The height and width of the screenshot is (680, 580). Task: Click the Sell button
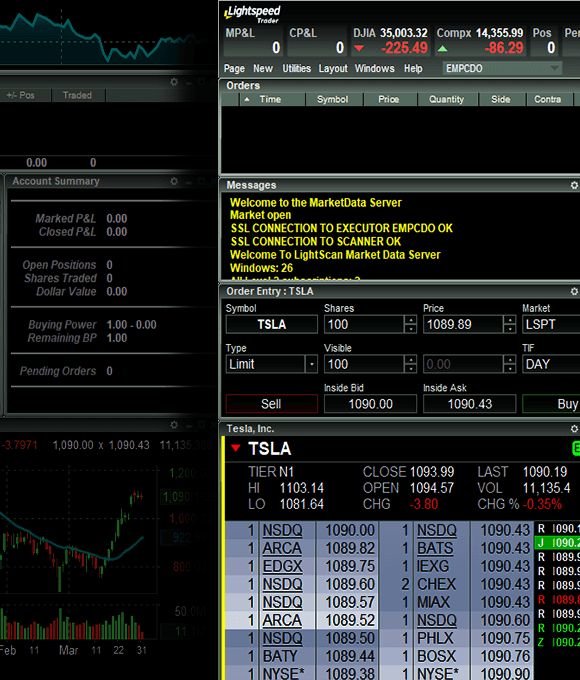[x=272, y=404]
